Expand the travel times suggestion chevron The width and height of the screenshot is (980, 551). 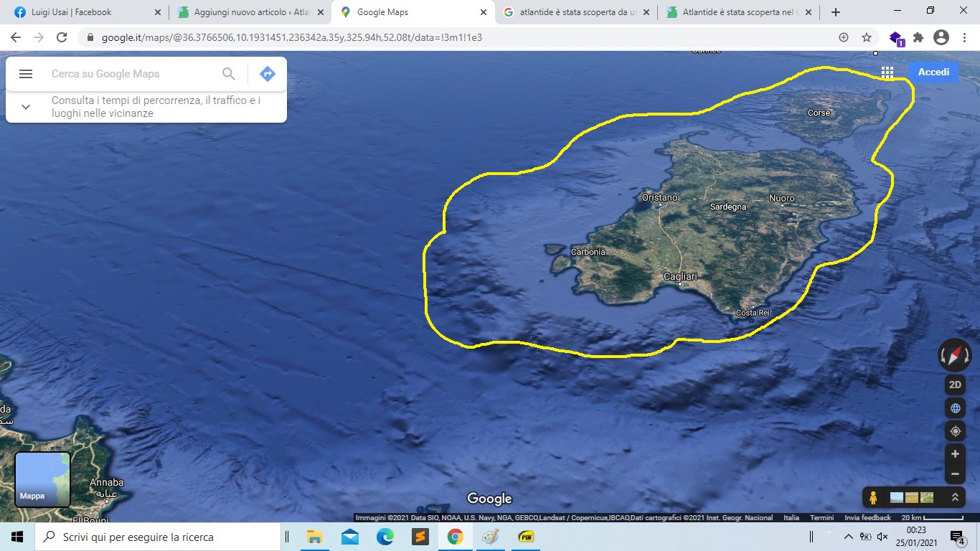[26, 107]
